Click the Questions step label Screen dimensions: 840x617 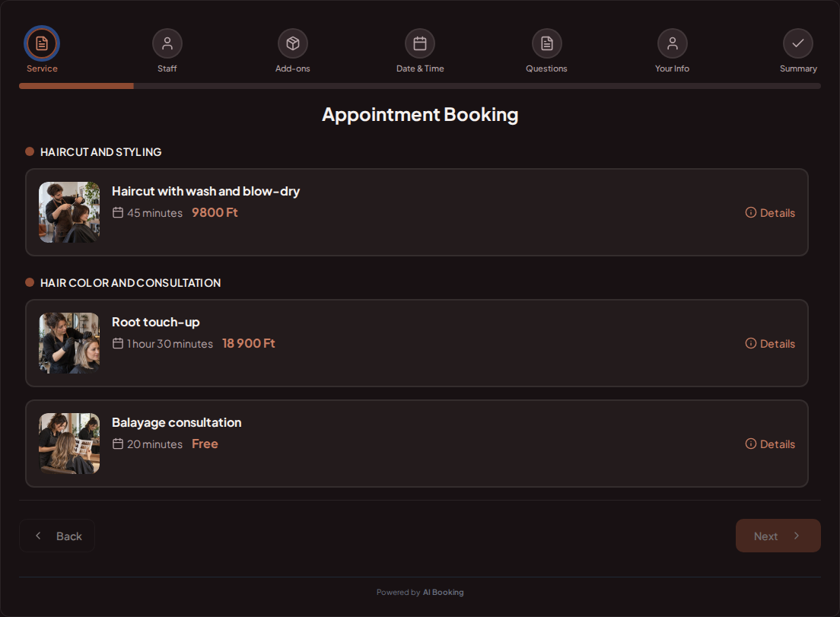(x=546, y=68)
